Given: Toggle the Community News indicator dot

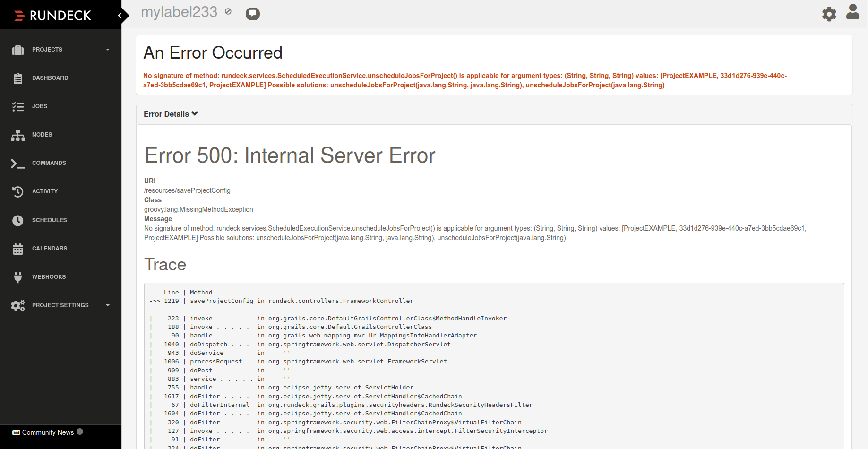Looking at the screenshot, I should click(x=80, y=432).
